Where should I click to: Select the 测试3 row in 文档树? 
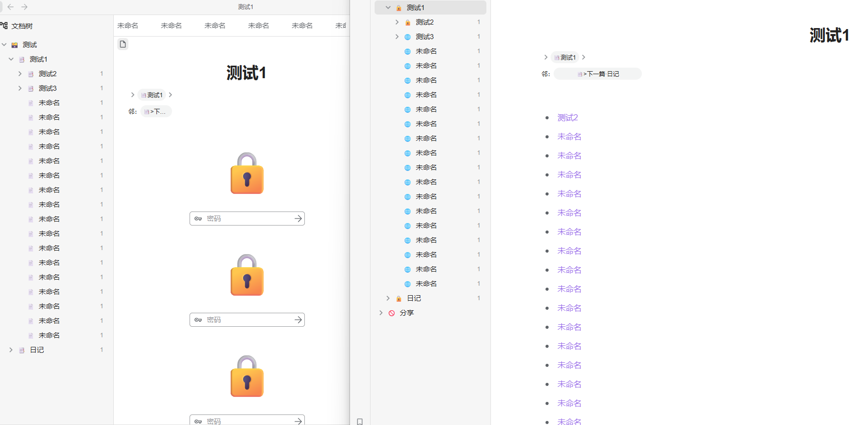click(57, 88)
